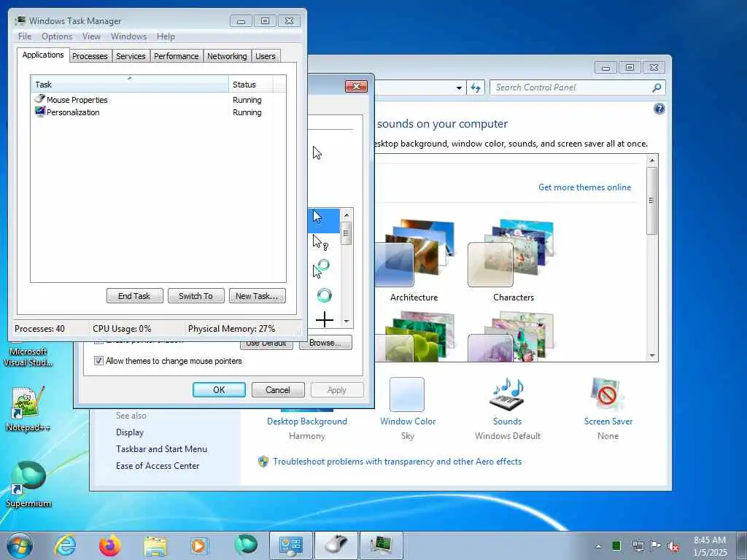Click the Action Center flag tray icon
This screenshot has width=747, height=560.
point(656,546)
